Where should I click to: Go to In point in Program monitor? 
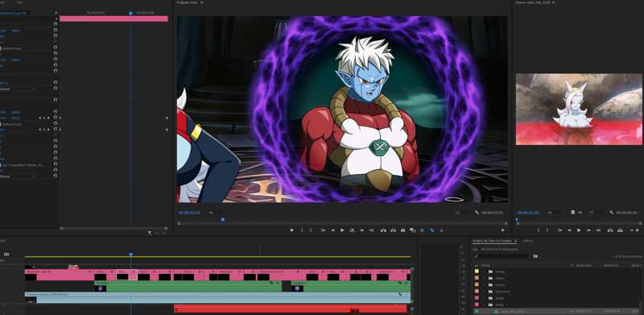click(x=324, y=230)
